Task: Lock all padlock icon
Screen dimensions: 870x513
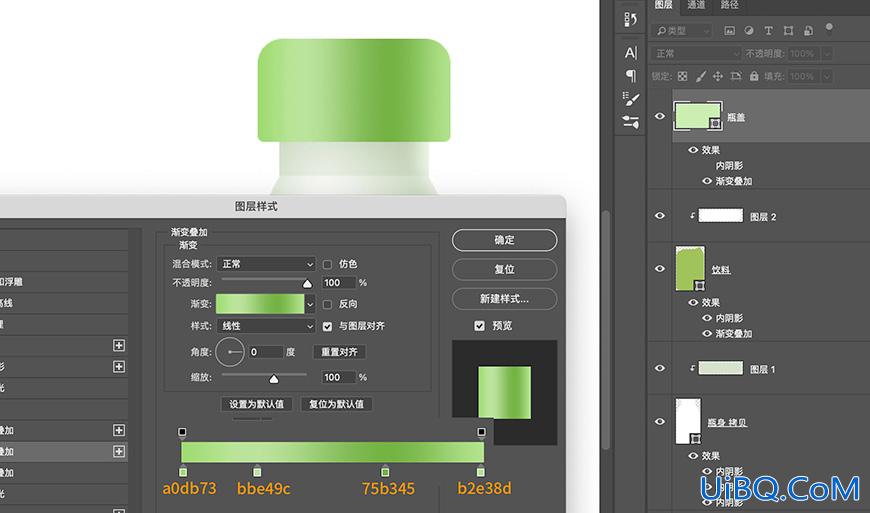Action: pos(754,76)
